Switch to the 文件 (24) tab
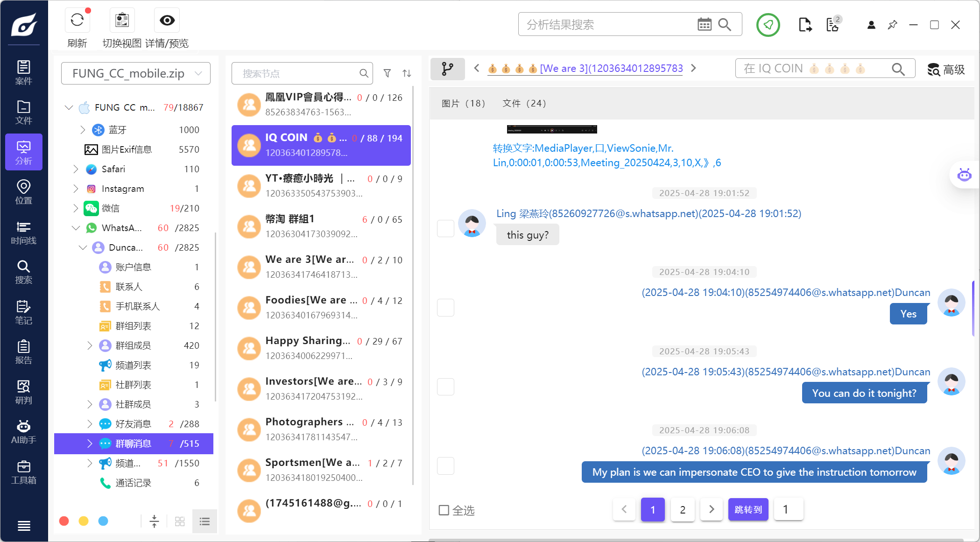Screen dimensions: 980x542 [x=524, y=103]
